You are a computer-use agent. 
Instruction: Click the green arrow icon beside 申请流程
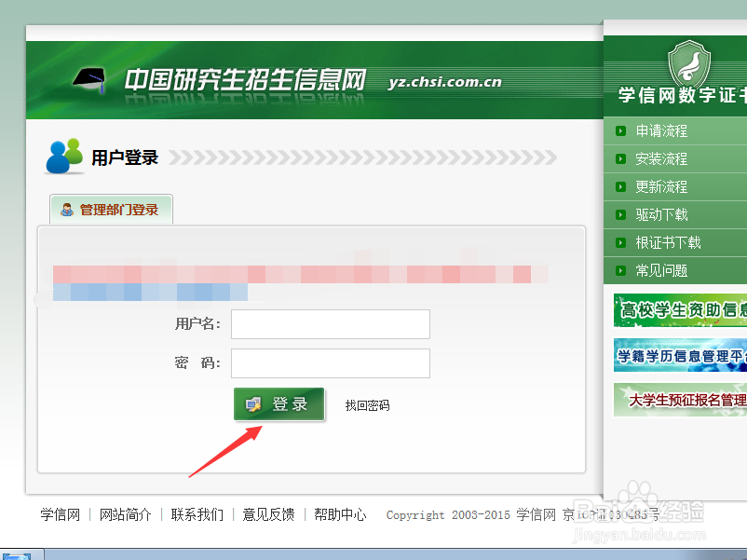(620, 130)
